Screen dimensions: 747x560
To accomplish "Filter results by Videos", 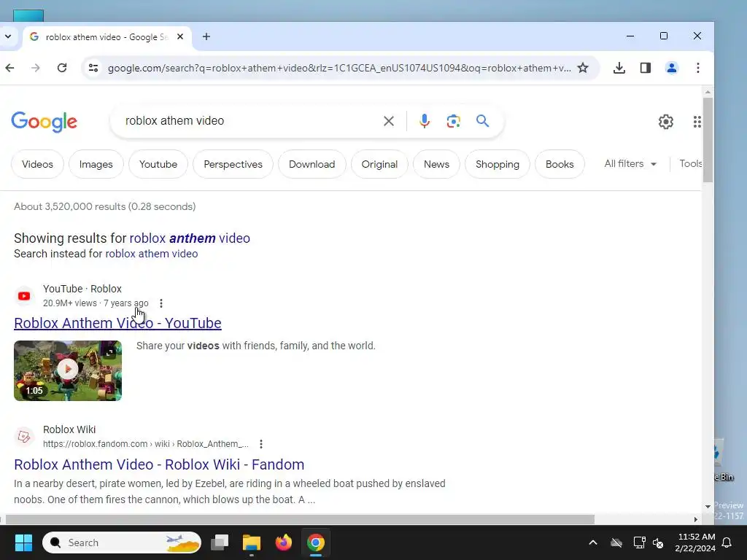I will 37,164.
